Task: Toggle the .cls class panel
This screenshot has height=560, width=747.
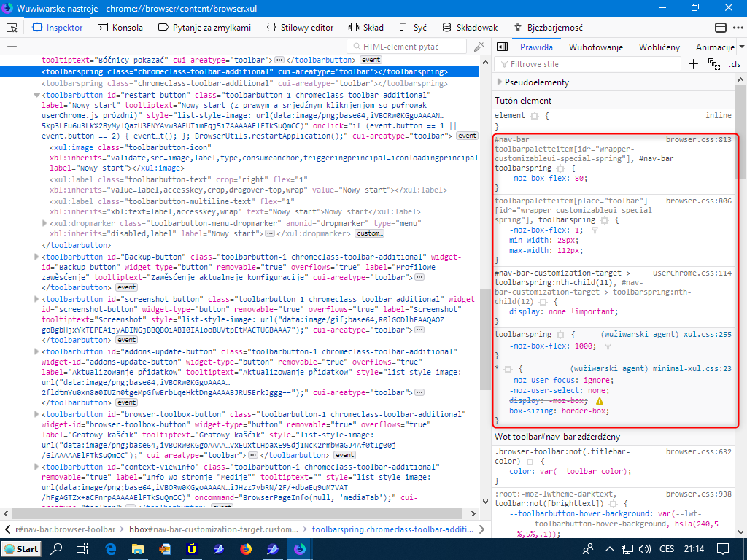Action: click(734, 64)
